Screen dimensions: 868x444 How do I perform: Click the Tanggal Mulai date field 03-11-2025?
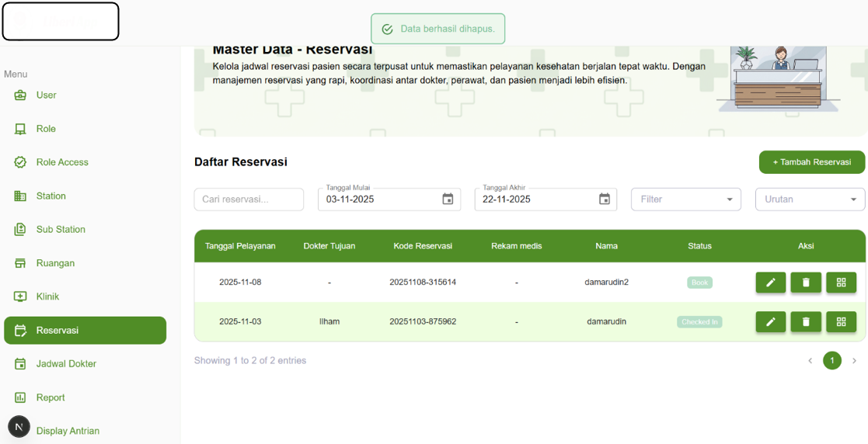pos(389,199)
